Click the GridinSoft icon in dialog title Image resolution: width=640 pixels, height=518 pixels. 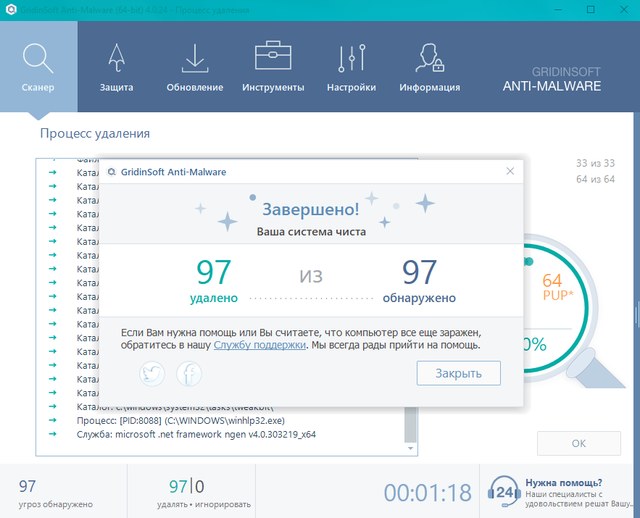point(112,172)
